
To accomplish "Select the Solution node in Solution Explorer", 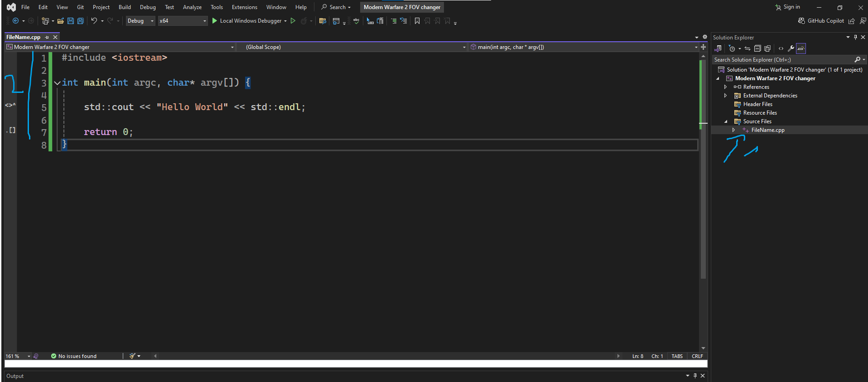I will pos(790,70).
